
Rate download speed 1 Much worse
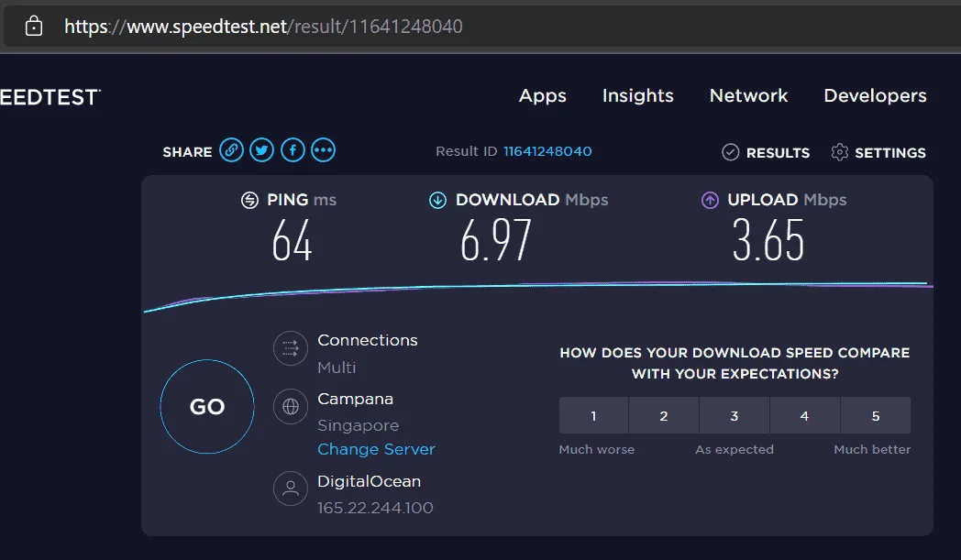[x=593, y=415]
